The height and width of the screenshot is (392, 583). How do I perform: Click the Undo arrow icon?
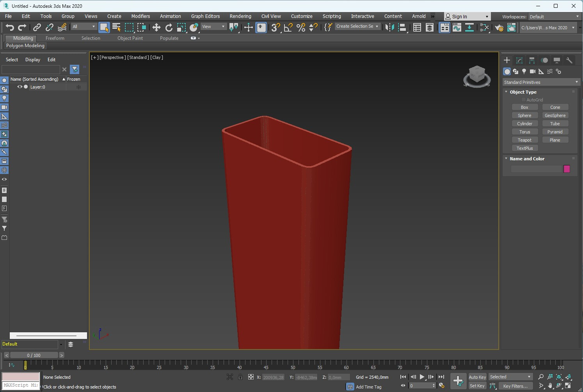(10, 27)
